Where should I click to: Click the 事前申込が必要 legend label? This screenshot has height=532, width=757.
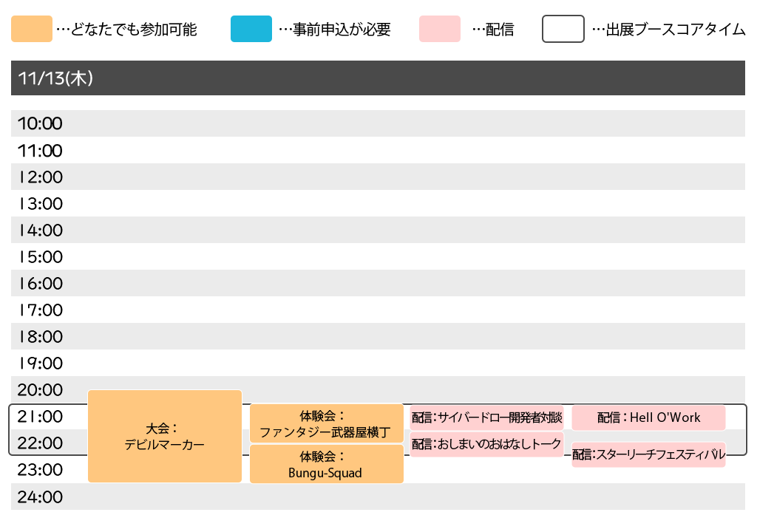tap(334, 30)
